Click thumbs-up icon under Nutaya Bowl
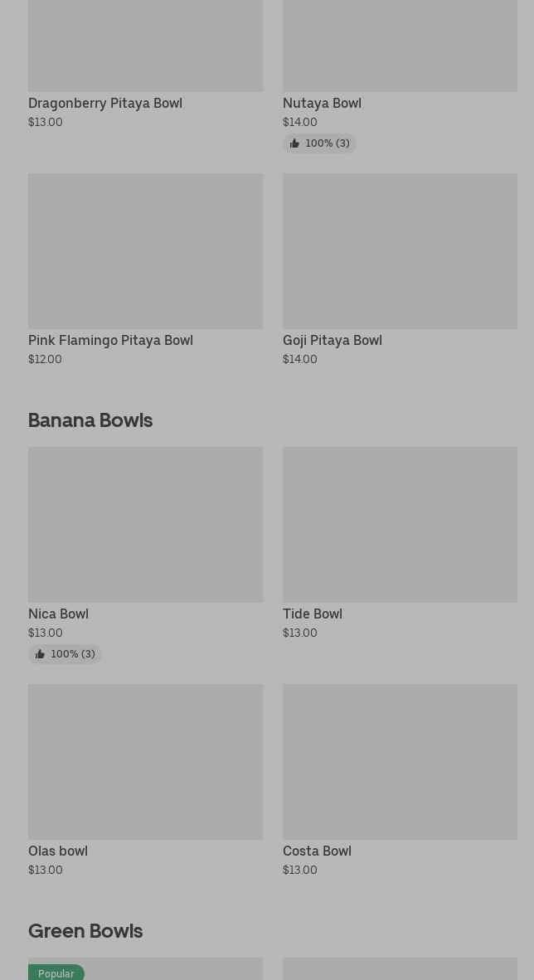The width and height of the screenshot is (534, 980). coord(294,143)
